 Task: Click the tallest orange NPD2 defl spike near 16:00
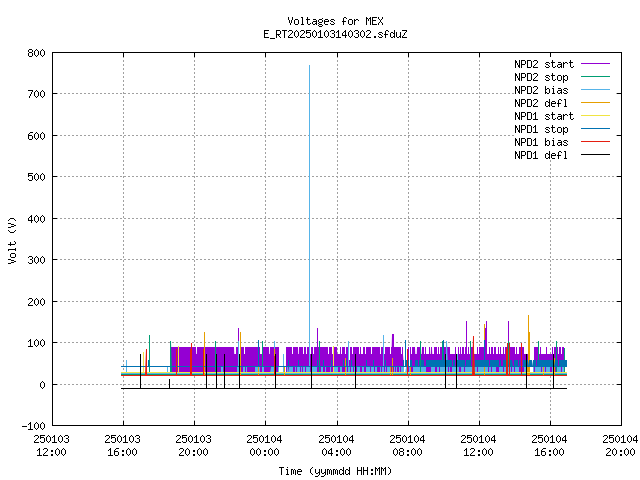529,345
